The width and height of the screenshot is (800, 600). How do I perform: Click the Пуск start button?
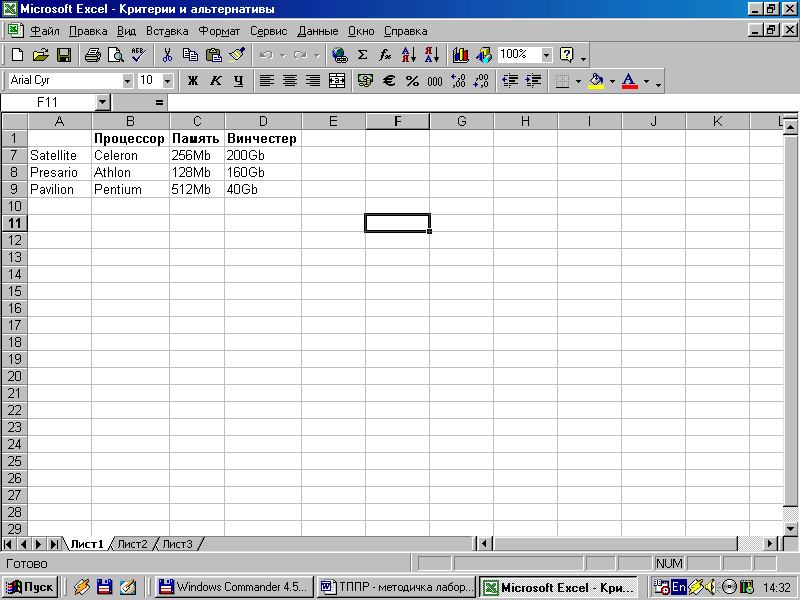30,587
